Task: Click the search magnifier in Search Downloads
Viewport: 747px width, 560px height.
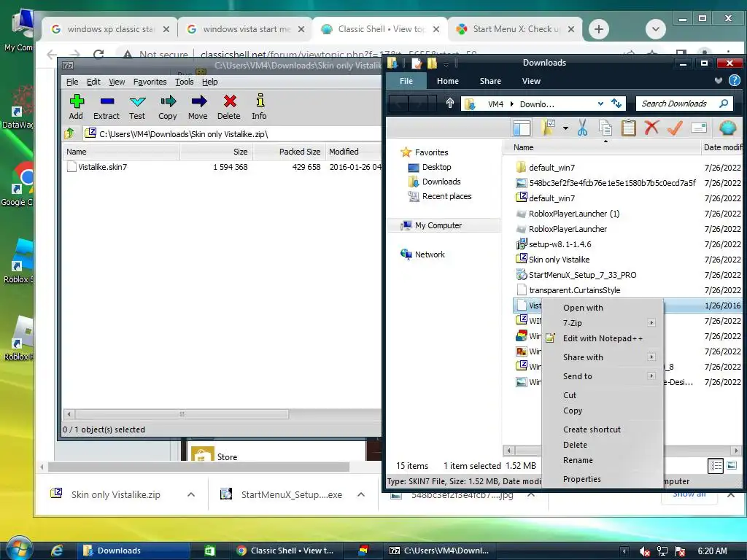Action: click(x=724, y=104)
